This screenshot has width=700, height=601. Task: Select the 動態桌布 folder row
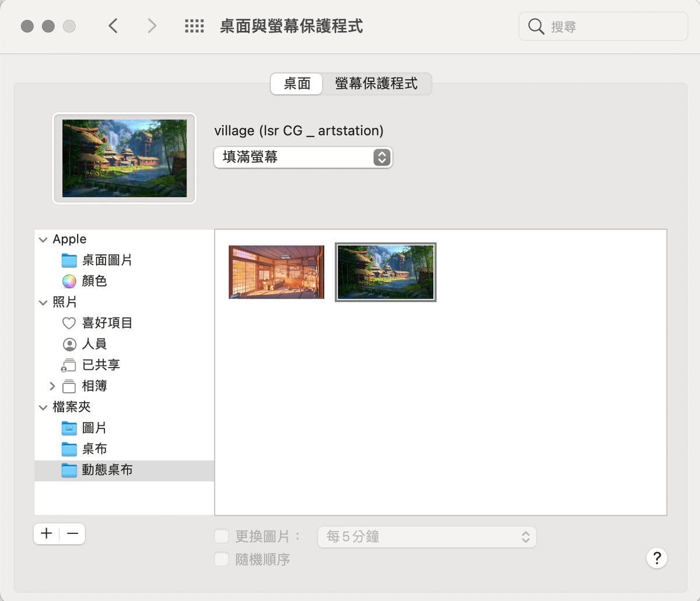click(124, 470)
